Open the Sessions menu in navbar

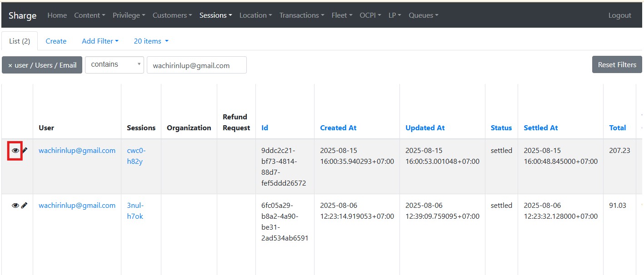[215, 15]
